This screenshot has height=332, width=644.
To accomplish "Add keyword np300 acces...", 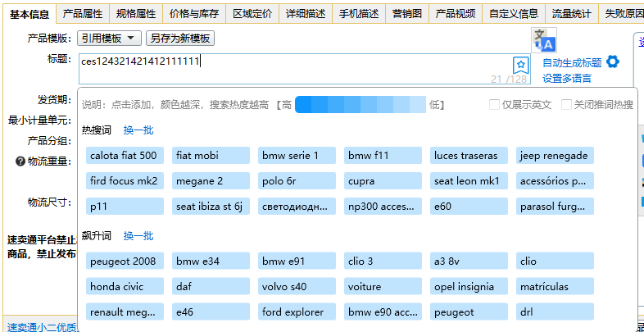I will point(383,207).
